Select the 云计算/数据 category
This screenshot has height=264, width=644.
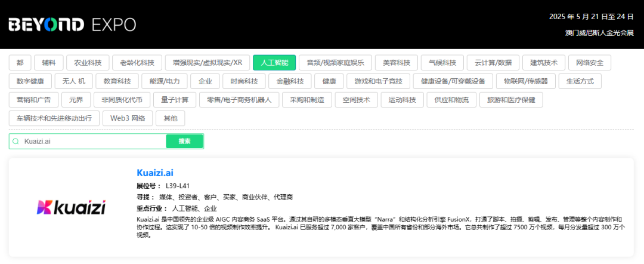pyautogui.click(x=493, y=63)
